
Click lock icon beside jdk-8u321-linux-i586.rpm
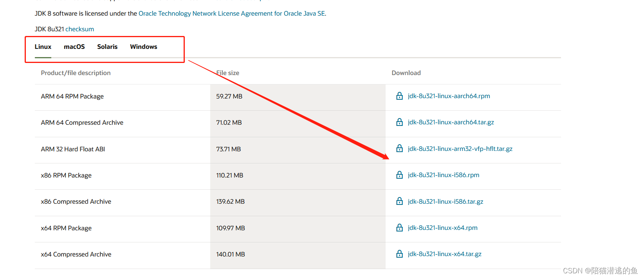tap(399, 175)
